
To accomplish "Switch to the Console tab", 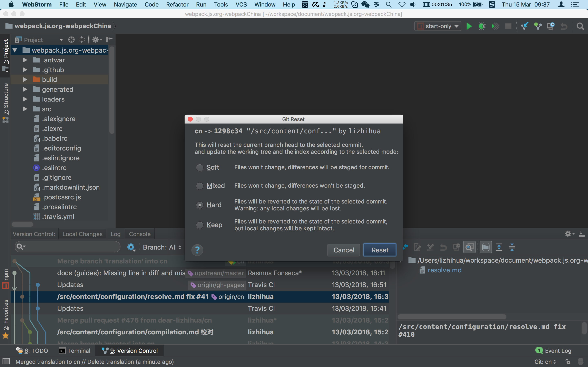I will click(139, 234).
